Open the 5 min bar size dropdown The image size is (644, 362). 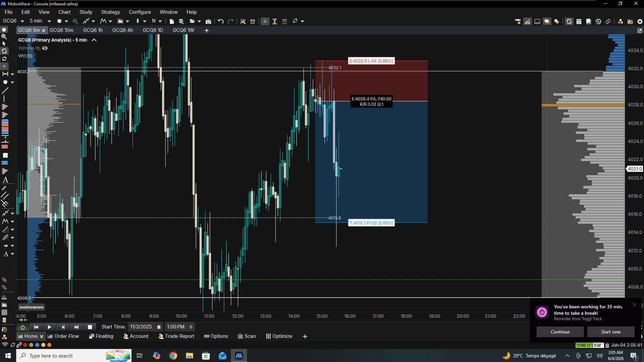tap(49, 21)
